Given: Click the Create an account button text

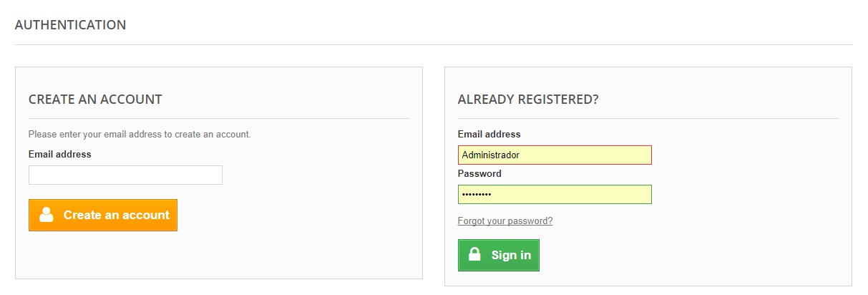Looking at the screenshot, I should point(116,215).
